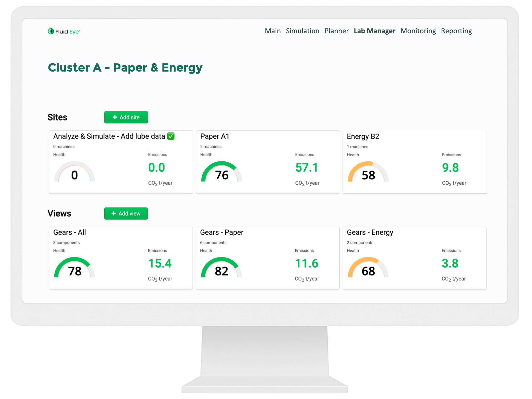Viewport: 532px width, 399px height.
Task: Click the 57.1 emissions value
Action: [306, 168]
